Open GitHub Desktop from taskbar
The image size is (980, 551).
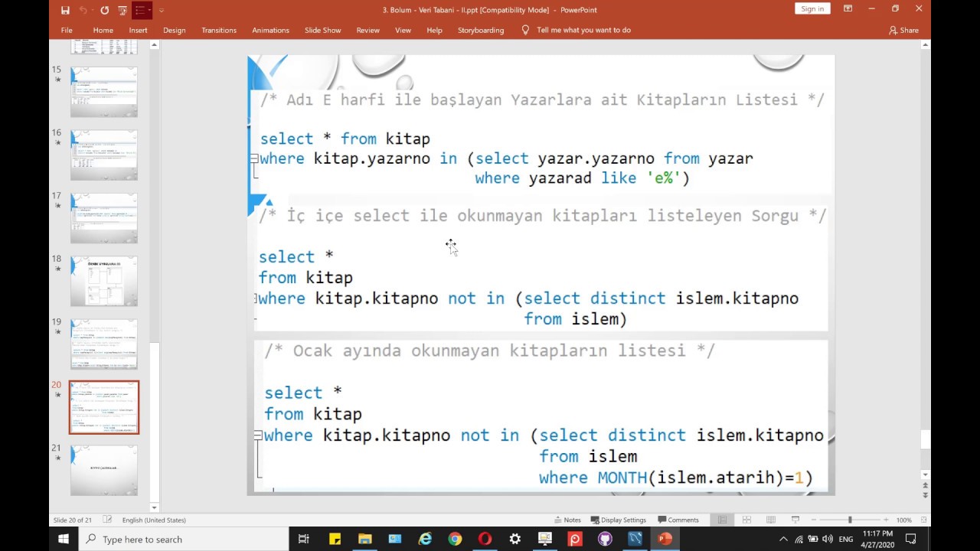605,540
